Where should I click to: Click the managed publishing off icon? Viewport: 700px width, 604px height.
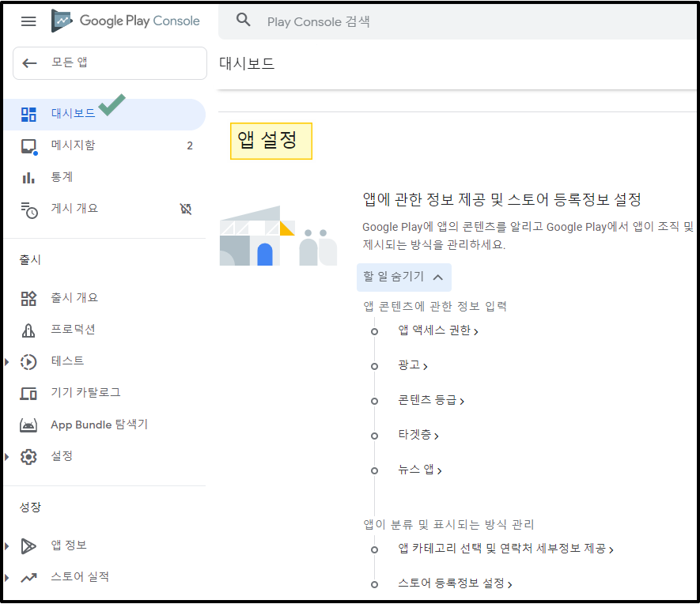(186, 209)
